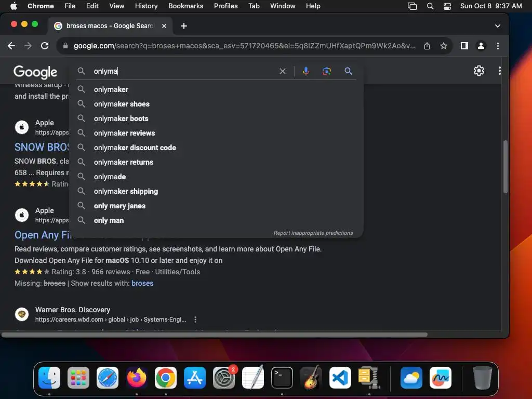
Task: Select 'onlymaker returns' suggestion
Action: click(x=217, y=163)
